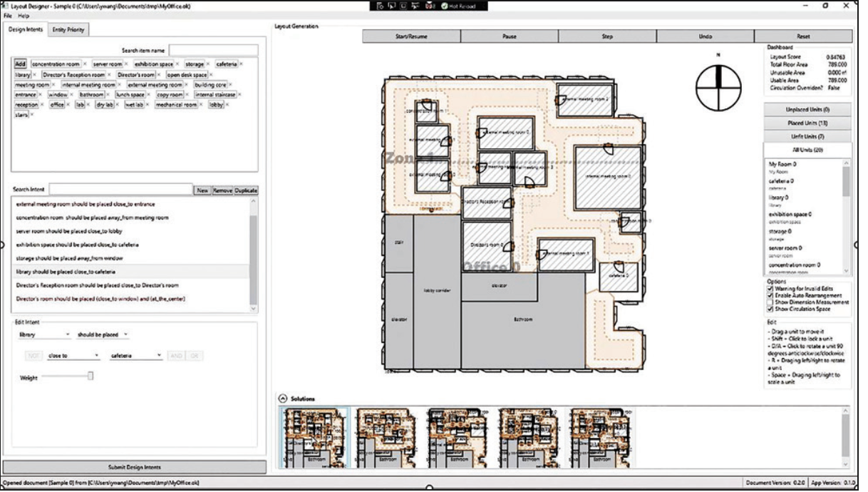Uncheck Show Circulation Space option
The width and height of the screenshot is (868, 492).
[x=770, y=309]
